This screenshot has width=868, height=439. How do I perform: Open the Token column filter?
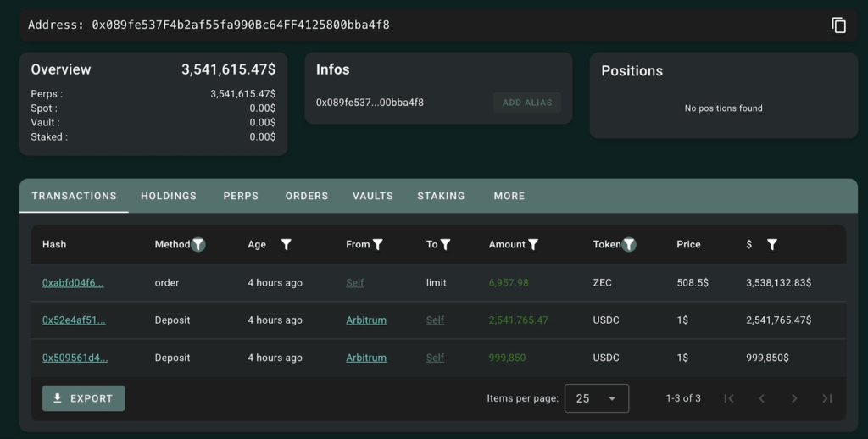click(x=629, y=244)
